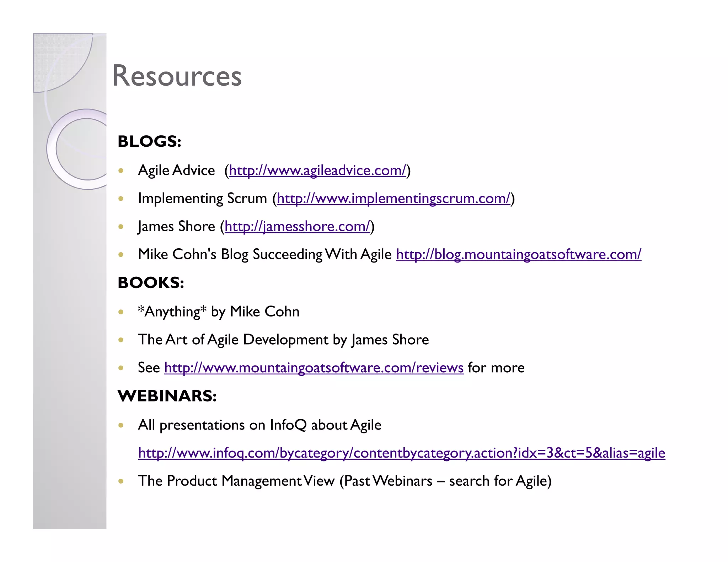
Task: Click the line "*Anything* by Mike Cohn"
Action: [x=219, y=312]
